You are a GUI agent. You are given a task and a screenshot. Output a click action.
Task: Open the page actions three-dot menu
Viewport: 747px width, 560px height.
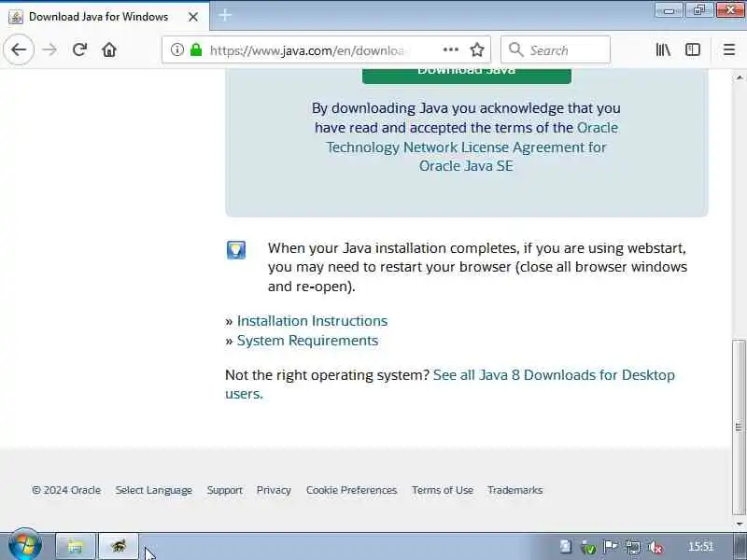click(451, 49)
